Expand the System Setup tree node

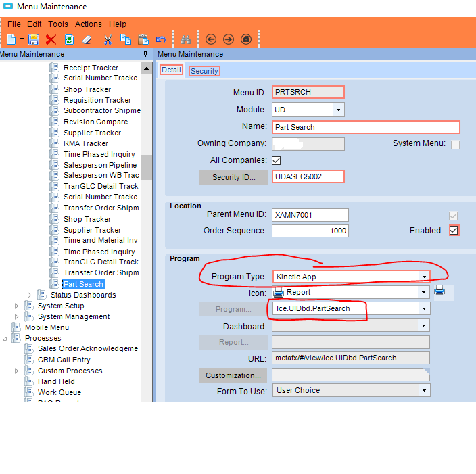pyautogui.click(x=16, y=306)
